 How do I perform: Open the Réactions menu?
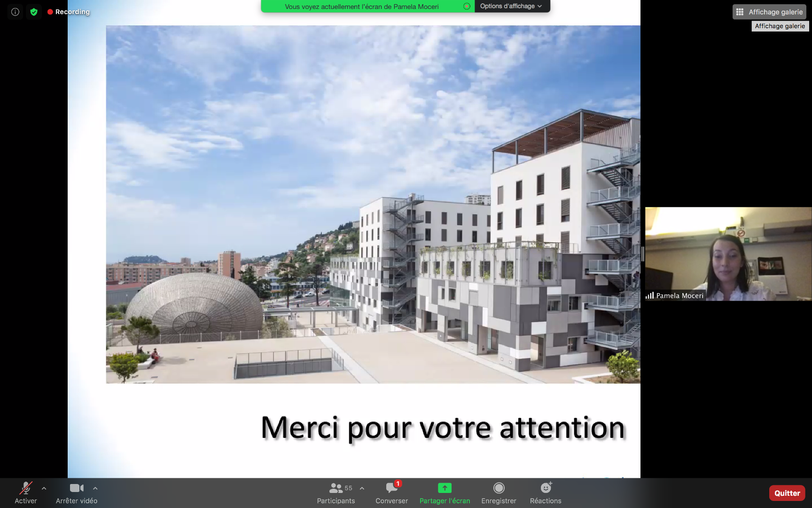click(546, 492)
